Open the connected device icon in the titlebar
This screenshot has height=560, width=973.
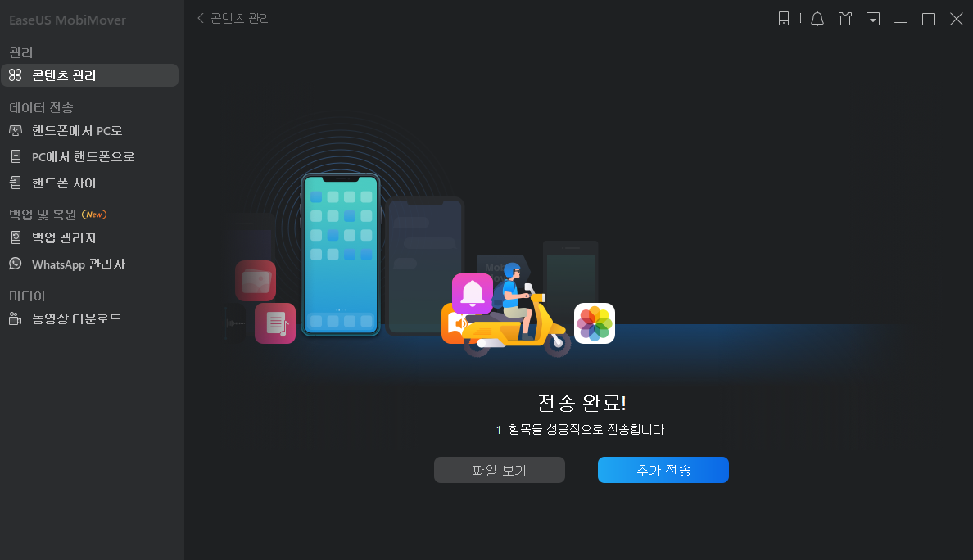click(785, 19)
